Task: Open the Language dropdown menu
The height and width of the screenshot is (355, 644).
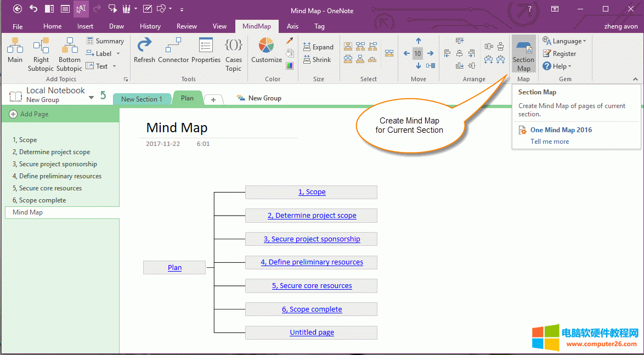Action: 564,41
